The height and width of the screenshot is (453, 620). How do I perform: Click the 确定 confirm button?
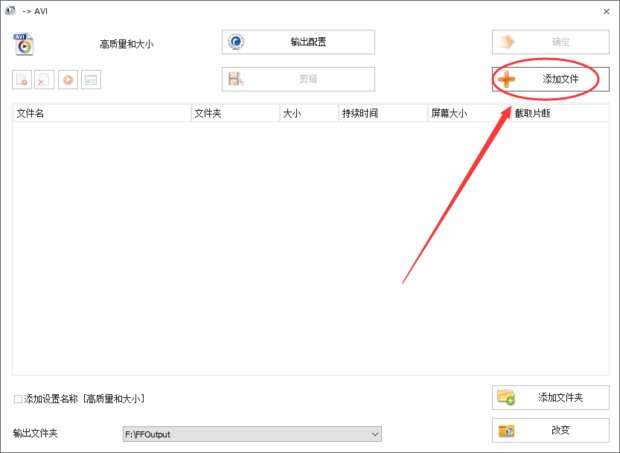click(550, 42)
